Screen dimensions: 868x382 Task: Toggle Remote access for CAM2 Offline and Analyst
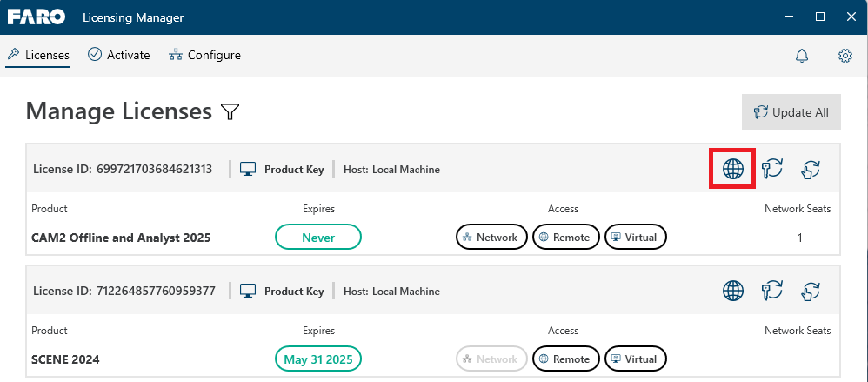(565, 237)
